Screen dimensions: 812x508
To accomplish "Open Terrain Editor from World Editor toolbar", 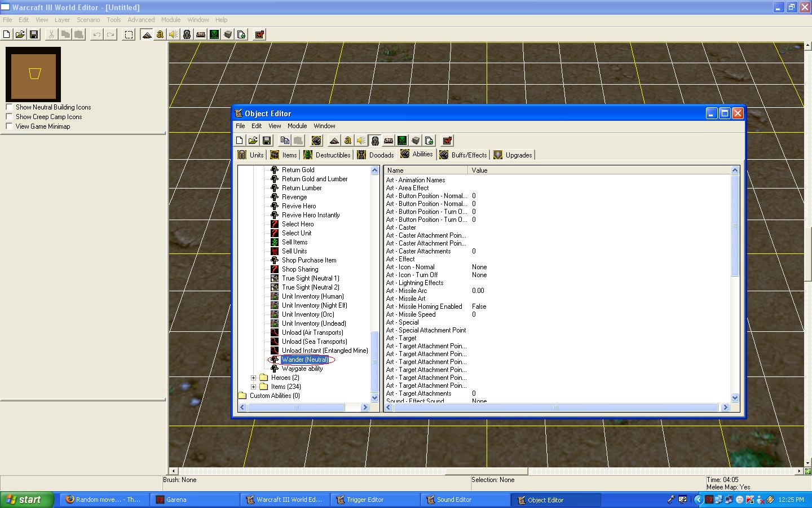I will [x=147, y=34].
